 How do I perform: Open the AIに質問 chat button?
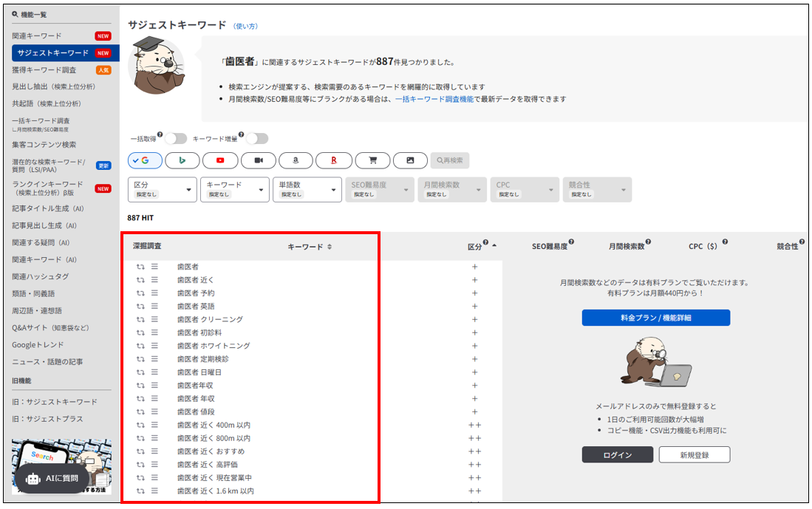[x=52, y=479]
